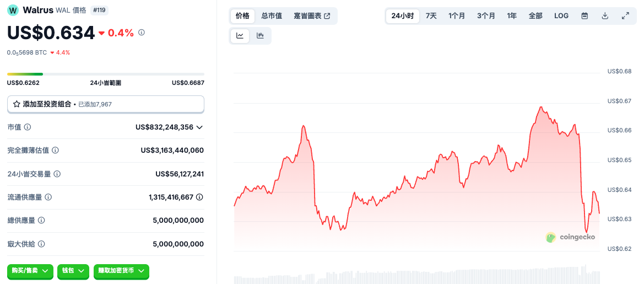Click the volume bars below the chart
The height and width of the screenshot is (284, 644).
(416, 275)
